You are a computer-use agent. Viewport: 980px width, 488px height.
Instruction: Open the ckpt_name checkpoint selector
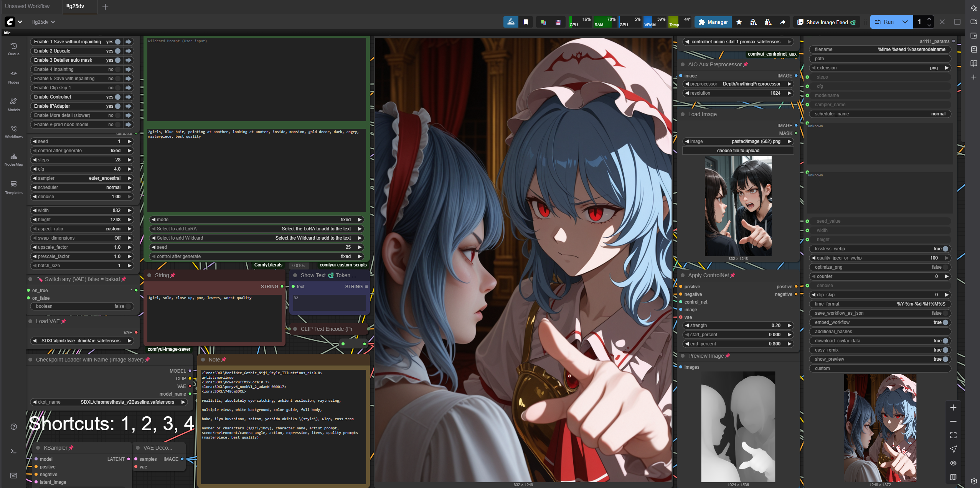click(x=108, y=402)
